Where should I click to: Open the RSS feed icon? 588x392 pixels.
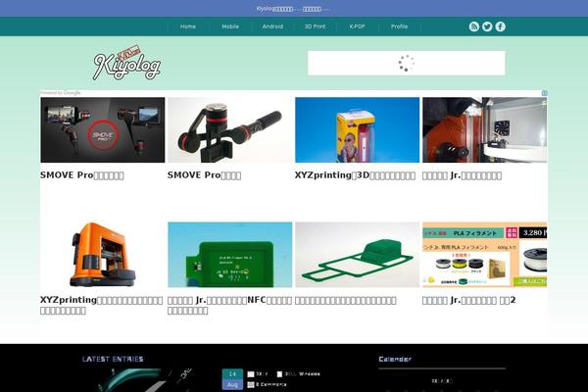tap(474, 26)
